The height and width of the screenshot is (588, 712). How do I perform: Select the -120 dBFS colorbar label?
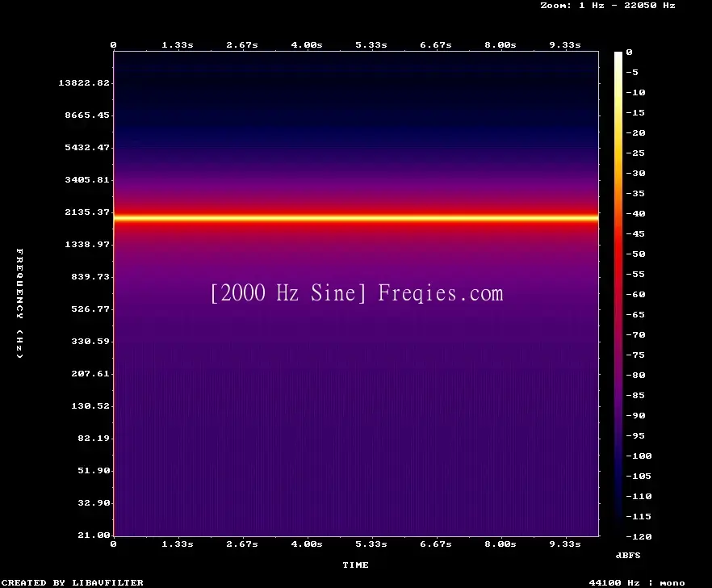click(639, 536)
